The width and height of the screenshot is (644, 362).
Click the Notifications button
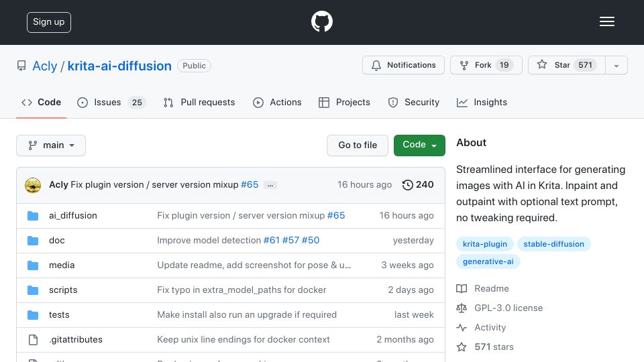coord(403,65)
